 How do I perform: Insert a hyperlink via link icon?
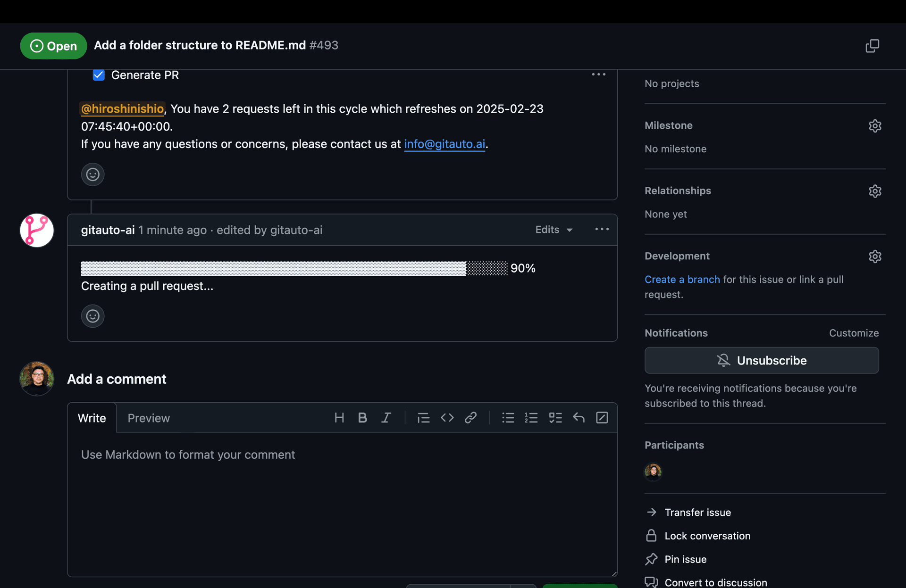coord(470,418)
